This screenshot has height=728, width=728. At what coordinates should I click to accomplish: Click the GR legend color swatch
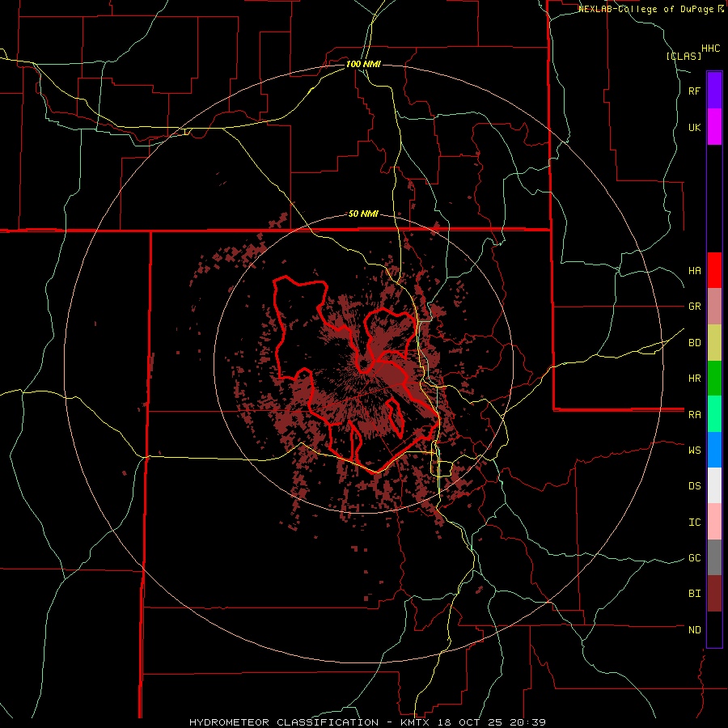[714, 306]
